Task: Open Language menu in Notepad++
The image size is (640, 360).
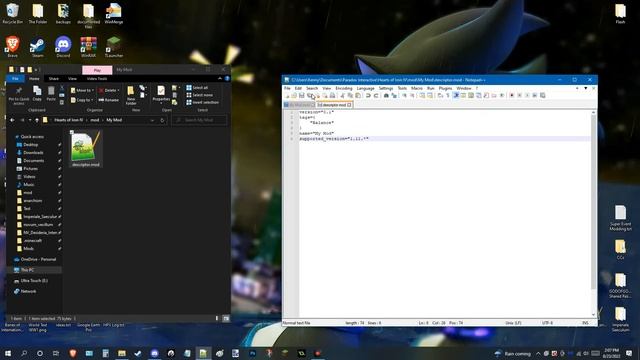Action: pyautogui.click(x=365, y=88)
